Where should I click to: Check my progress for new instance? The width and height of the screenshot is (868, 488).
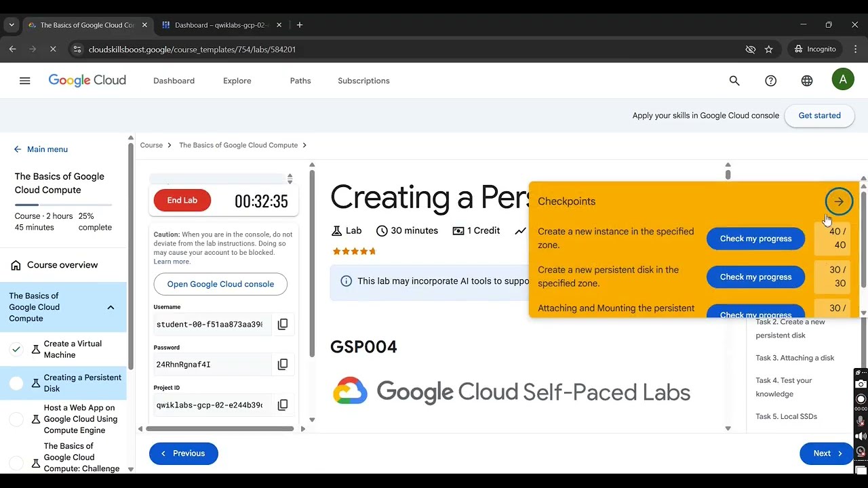point(755,239)
